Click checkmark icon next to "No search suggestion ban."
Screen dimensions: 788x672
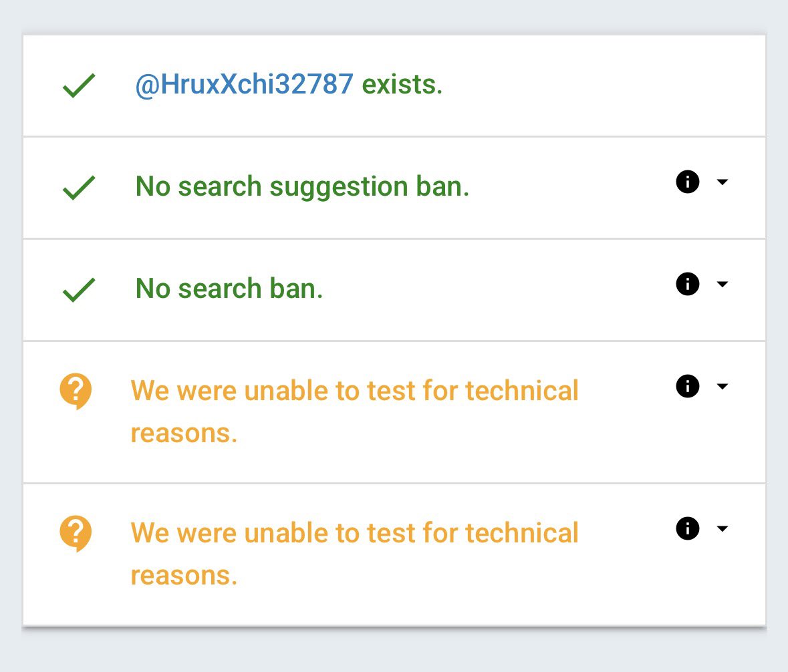click(x=79, y=188)
